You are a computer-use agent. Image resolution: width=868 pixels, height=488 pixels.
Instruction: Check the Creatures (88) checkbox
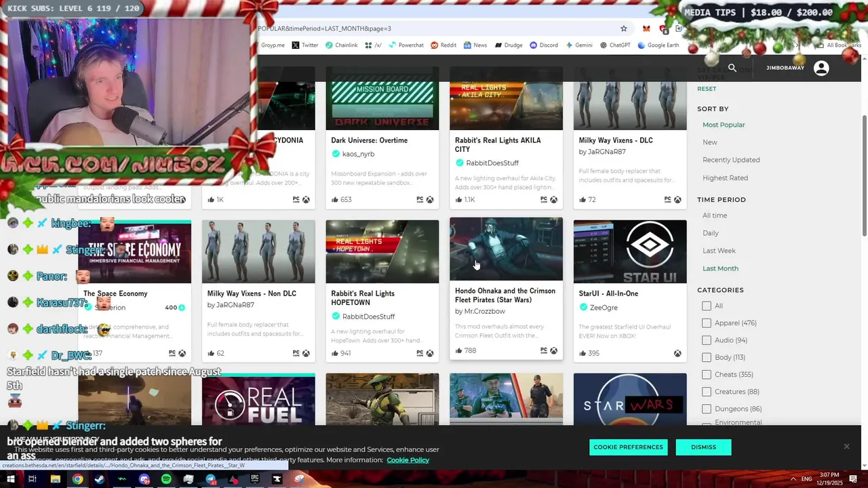click(707, 392)
